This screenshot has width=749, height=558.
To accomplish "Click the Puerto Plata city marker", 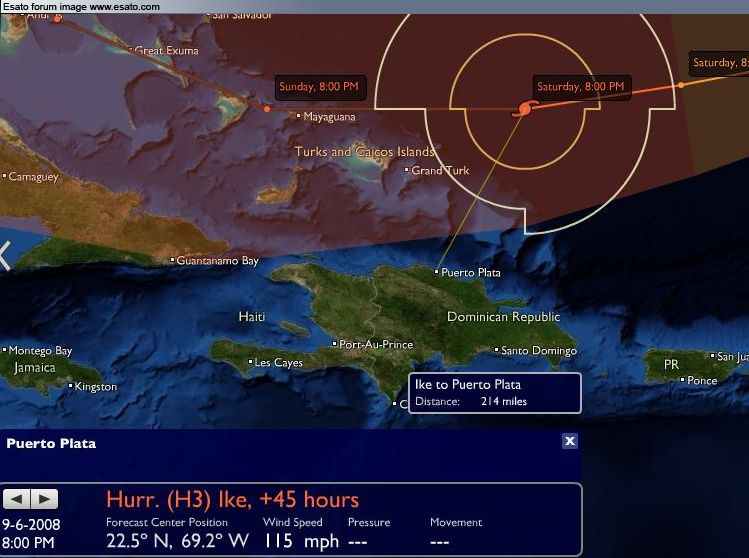I will [437, 271].
